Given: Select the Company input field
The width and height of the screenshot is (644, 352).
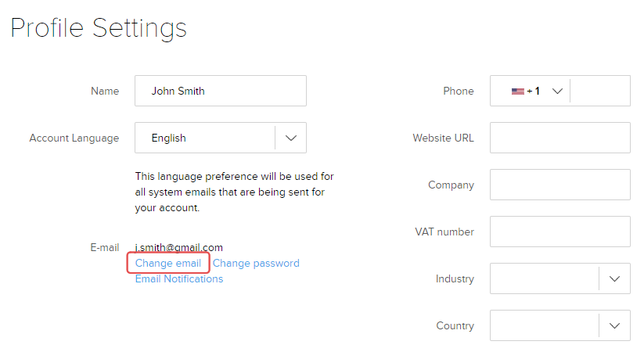Looking at the screenshot, I should [x=559, y=185].
